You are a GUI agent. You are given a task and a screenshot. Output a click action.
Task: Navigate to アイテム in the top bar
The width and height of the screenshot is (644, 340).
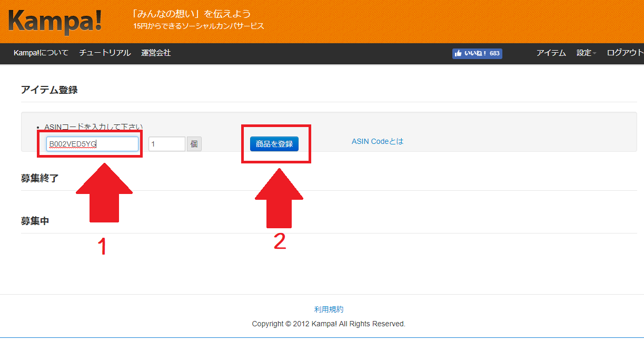tap(551, 53)
